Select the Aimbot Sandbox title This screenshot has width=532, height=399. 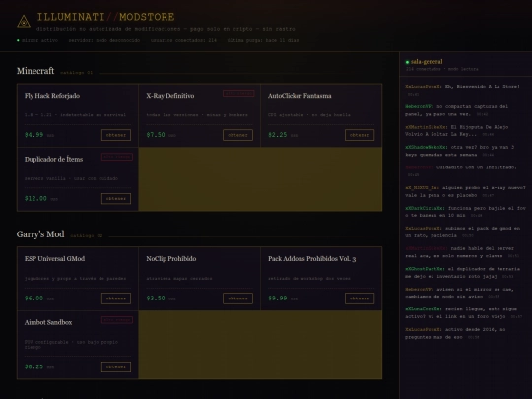48,322
